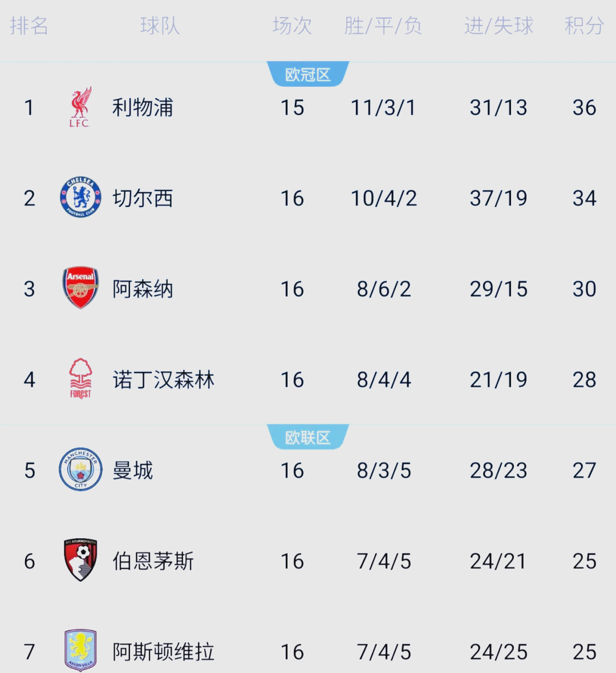Image resolution: width=616 pixels, height=673 pixels.
Task: Open team name 利物浦
Action: (x=143, y=108)
